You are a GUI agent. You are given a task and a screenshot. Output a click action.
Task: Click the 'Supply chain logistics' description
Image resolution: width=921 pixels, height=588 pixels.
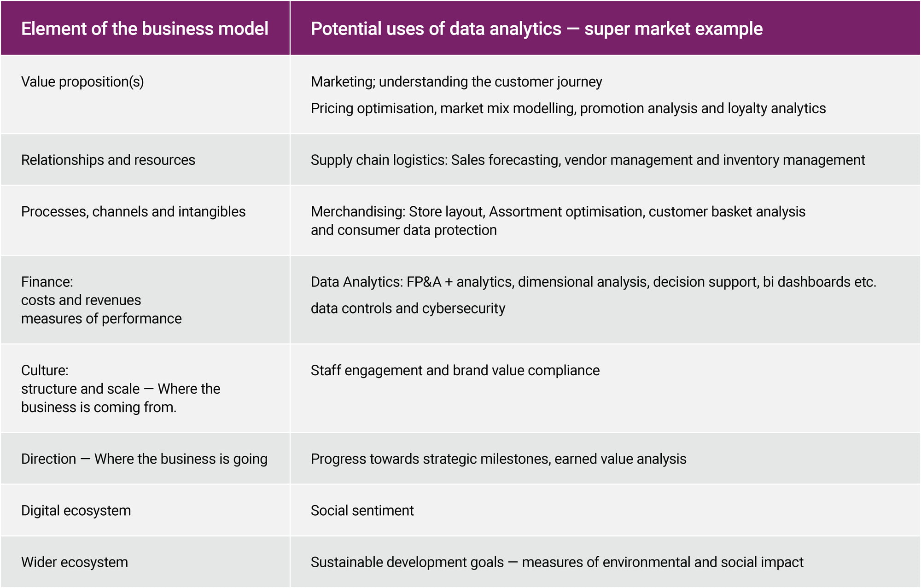click(588, 160)
